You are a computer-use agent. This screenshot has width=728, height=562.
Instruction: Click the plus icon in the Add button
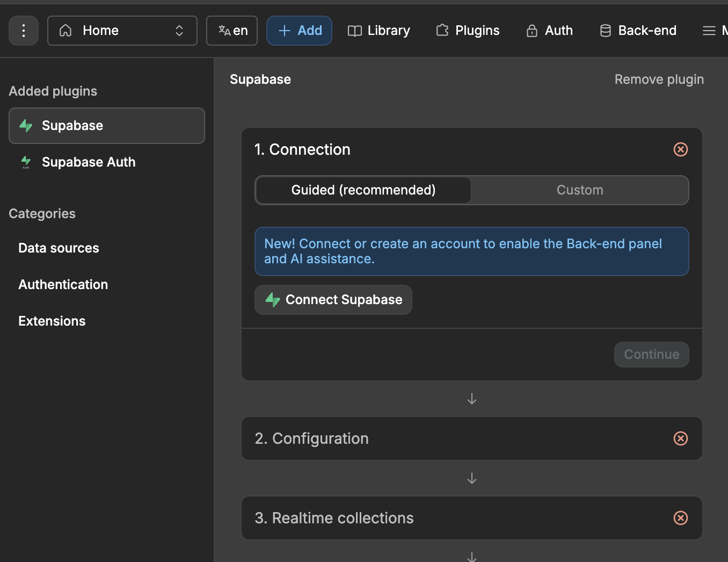[x=285, y=31]
